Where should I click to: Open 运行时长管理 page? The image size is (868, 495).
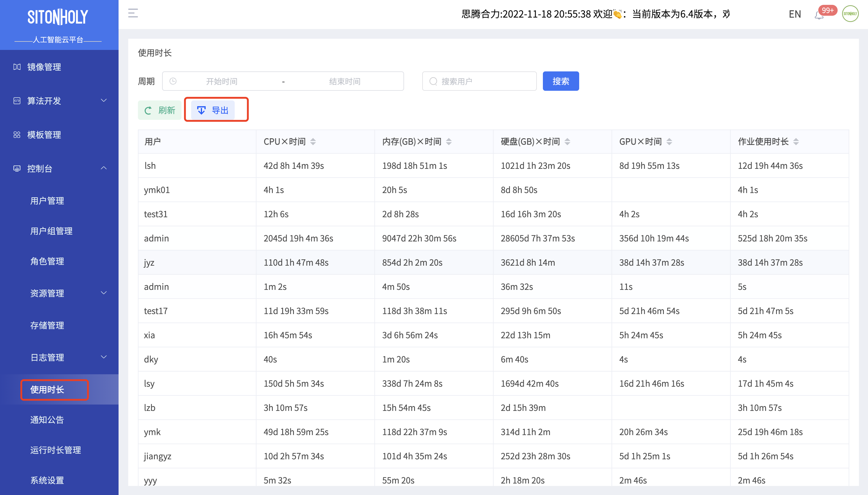point(55,450)
